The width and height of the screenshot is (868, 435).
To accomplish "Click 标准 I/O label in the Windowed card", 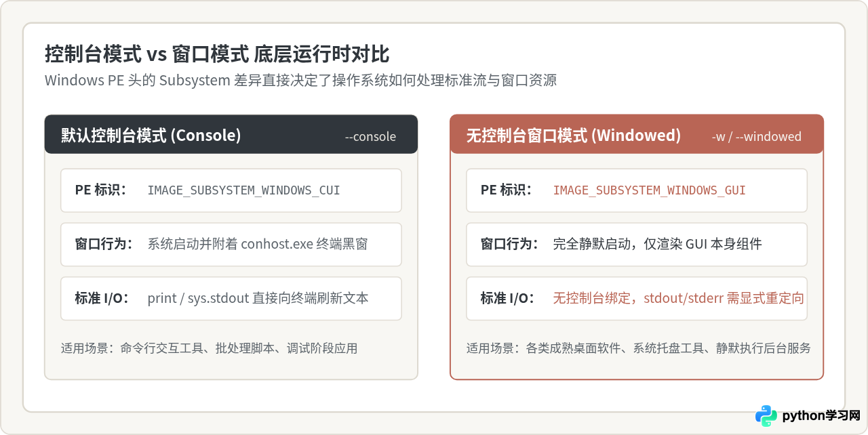I will 507,298.
